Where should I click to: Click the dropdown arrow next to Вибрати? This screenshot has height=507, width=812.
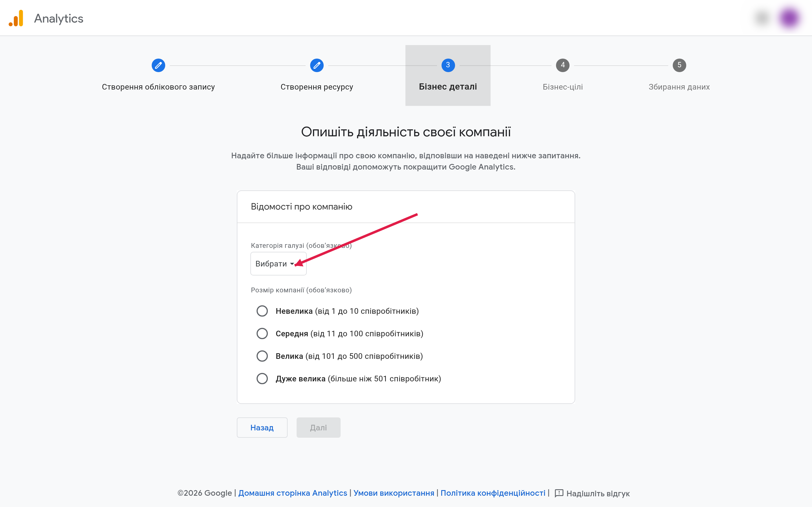point(292,264)
